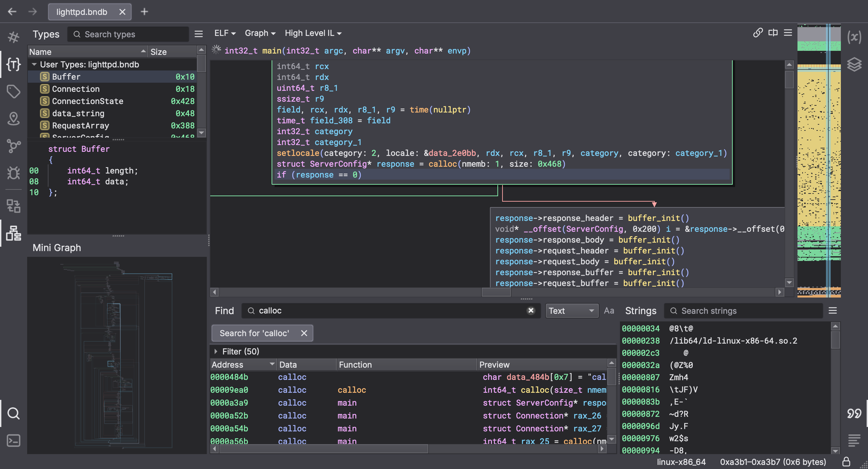Click the split pane icon

click(x=773, y=33)
